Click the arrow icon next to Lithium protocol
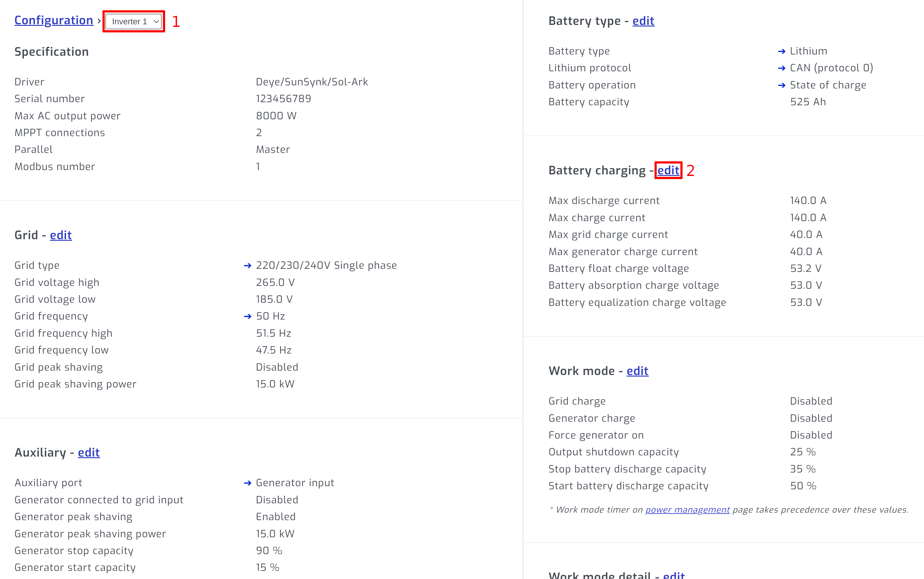The height and width of the screenshot is (579, 924). (782, 68)
